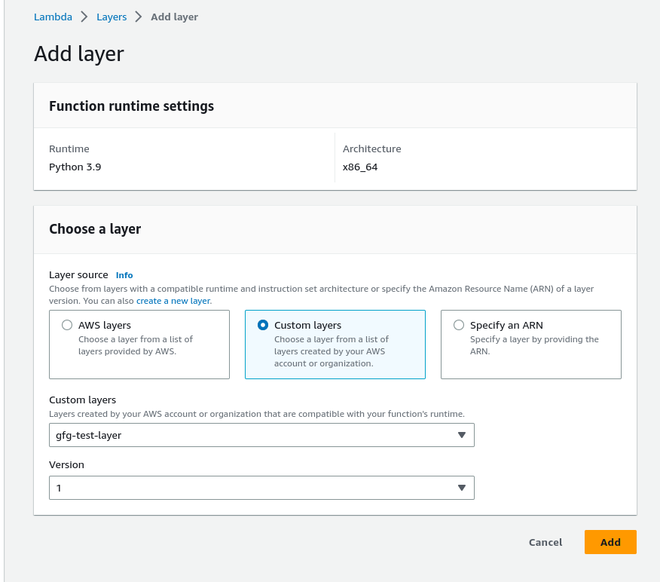Open the gfg-test-layer custom layers dropdown

tap(261, 435)
